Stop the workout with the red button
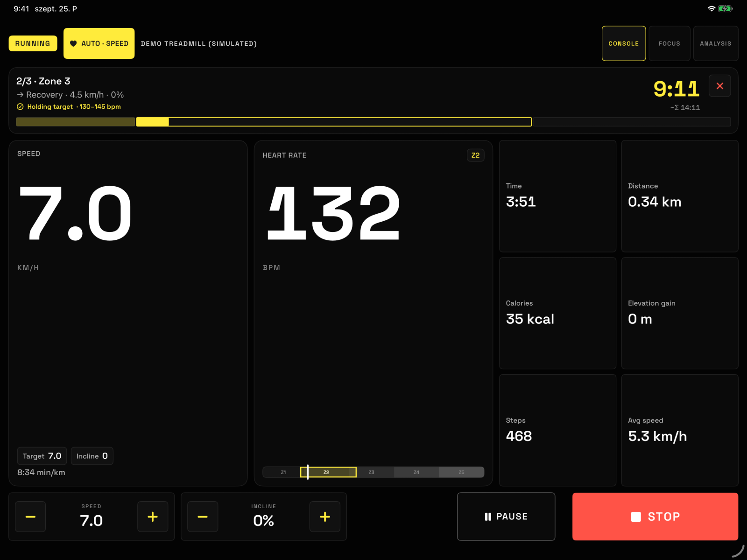The height and width of the screenshot is (560, 747). pyautogui.click(x=655, y=517)
